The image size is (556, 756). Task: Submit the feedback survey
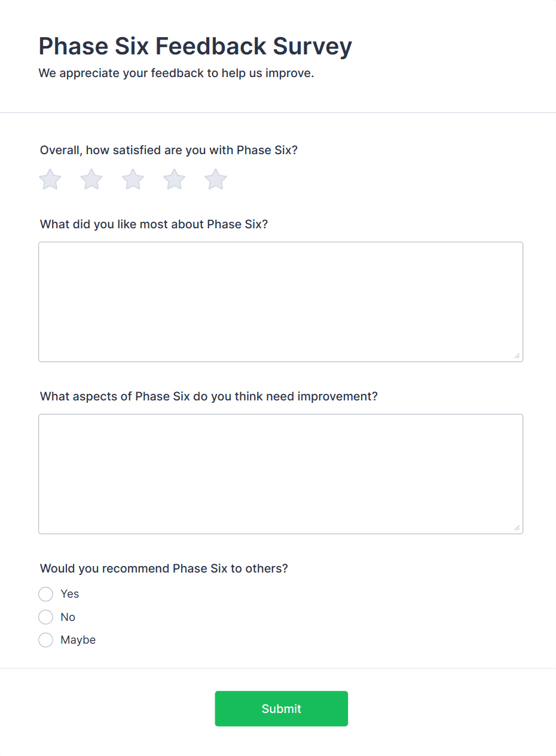point(281,709)
